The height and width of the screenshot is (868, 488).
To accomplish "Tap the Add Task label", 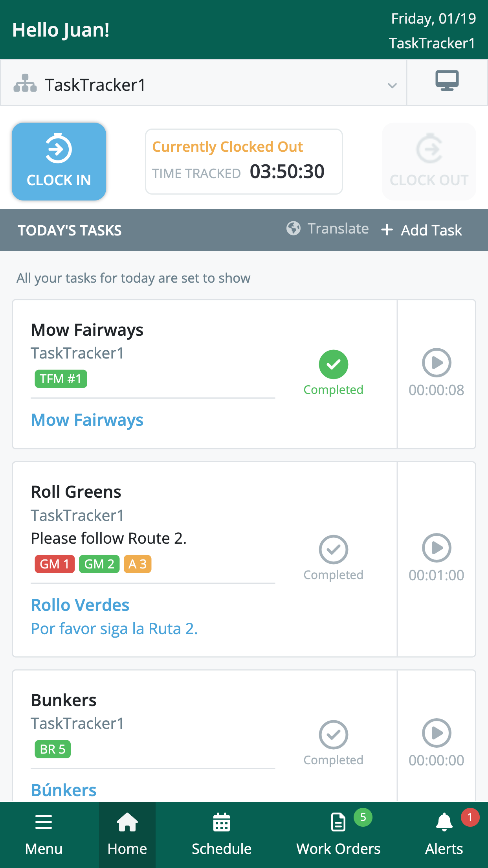I will [431, 230].
